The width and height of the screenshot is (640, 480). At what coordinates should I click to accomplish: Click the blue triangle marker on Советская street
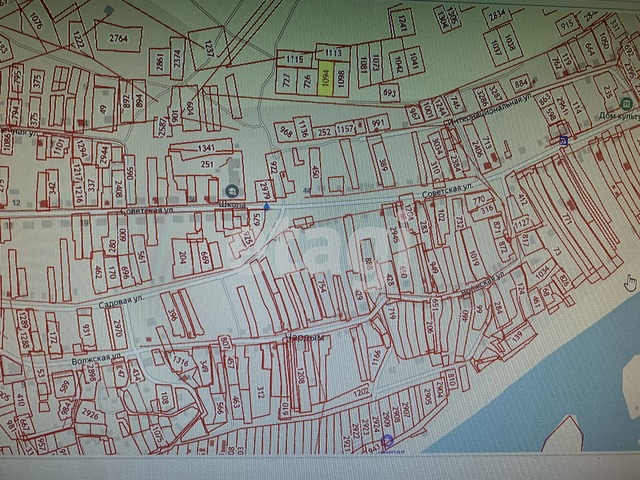266,204
